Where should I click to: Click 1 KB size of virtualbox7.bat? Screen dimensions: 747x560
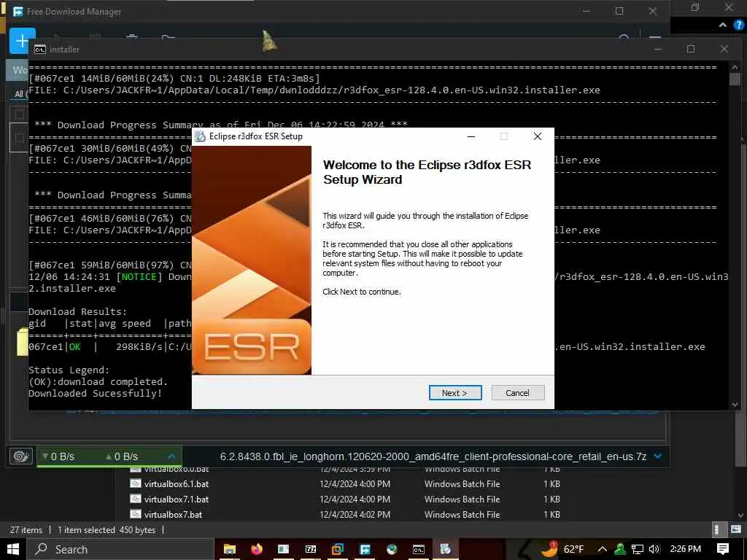[551, 514]
